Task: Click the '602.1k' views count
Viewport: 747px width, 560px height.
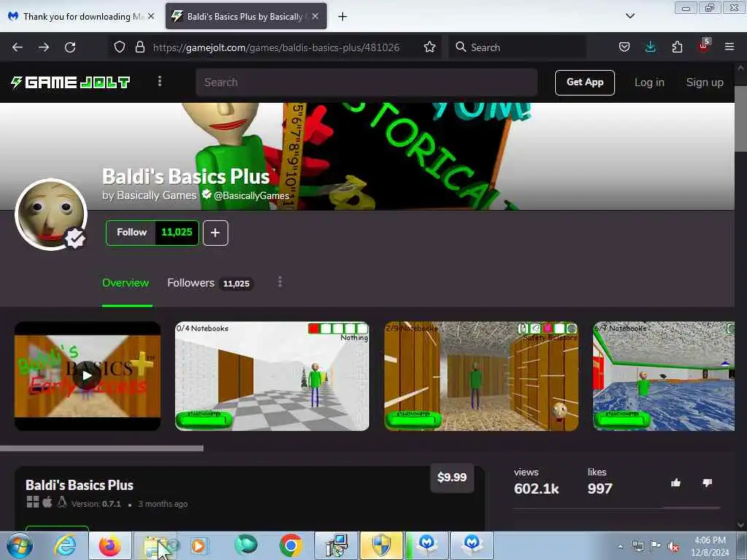Action: pos(536,489)
